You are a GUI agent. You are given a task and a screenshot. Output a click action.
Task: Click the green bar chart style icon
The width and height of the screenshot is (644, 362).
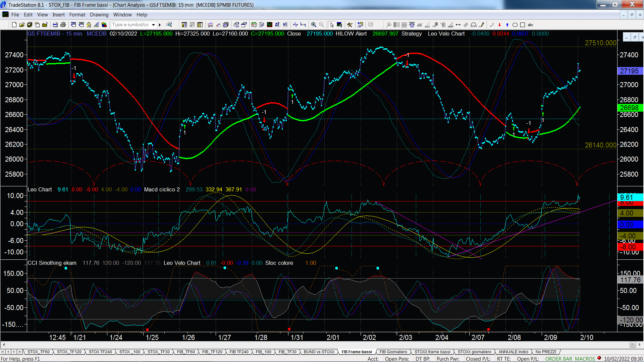269,25
